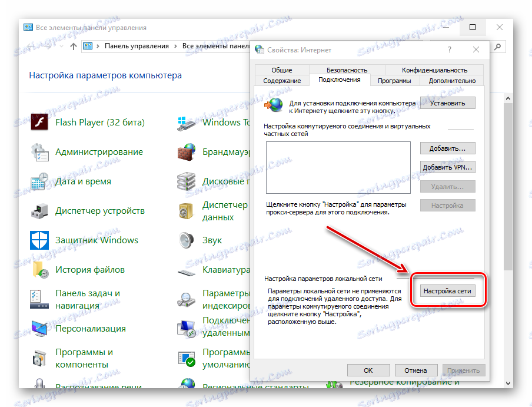Click the Диспетчер устройств icon
Image resolution: width=532 pixels, height=407 pixels.
click(x=39, y=211)
